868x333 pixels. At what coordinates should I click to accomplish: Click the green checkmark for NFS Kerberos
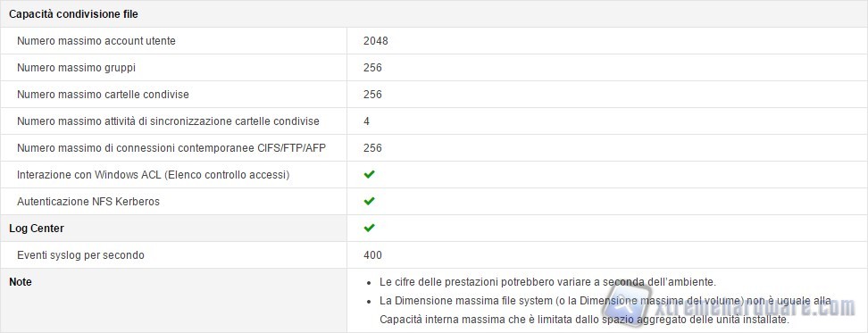tap(369, 201)
